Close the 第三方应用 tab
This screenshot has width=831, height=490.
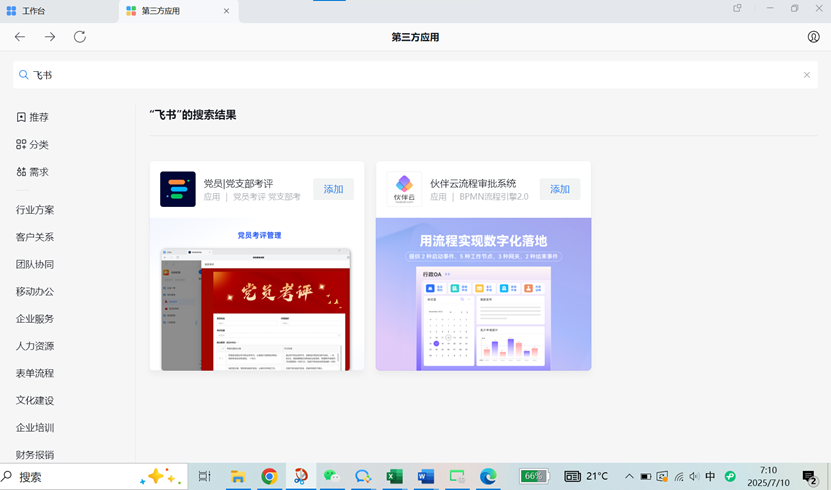point(226,11)
